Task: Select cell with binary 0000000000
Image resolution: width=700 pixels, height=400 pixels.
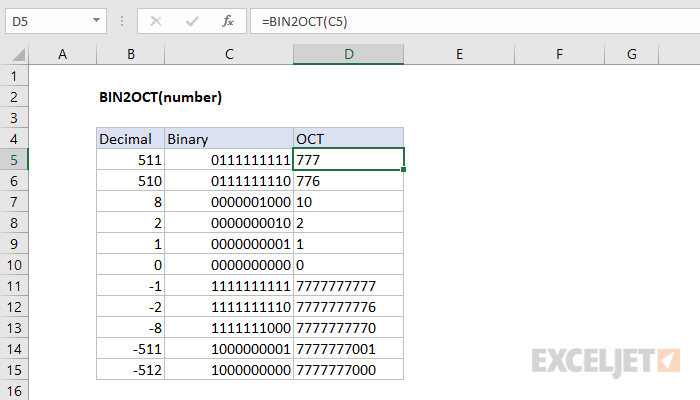Action: [229, 265]
